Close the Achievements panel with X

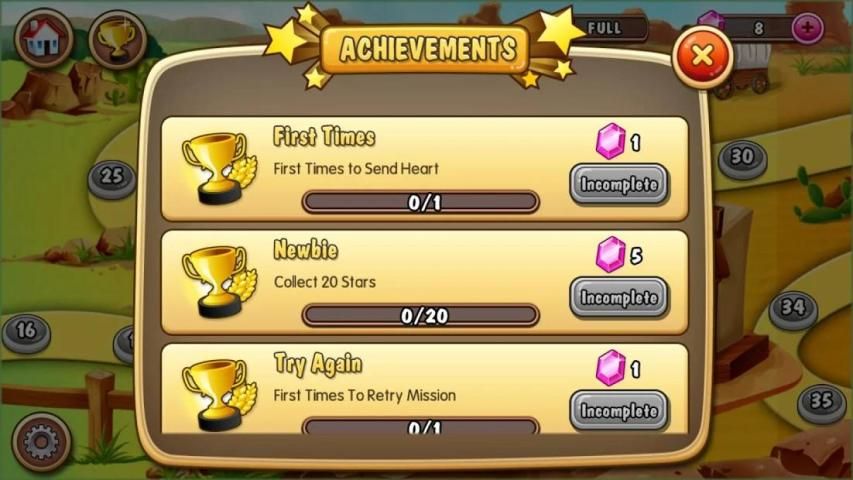point(702,56)
